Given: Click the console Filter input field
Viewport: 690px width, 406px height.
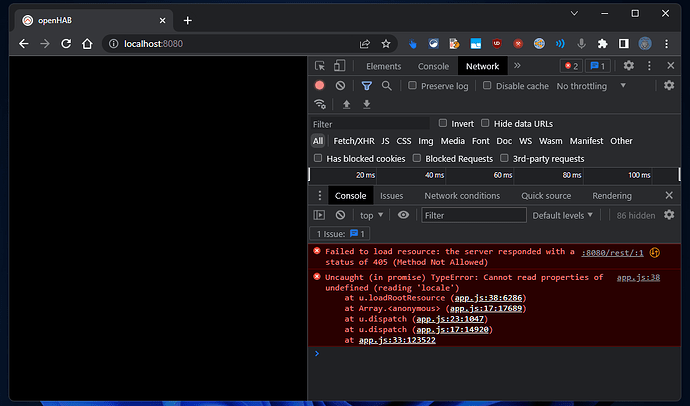Looking at the screenshot, I should [472, 215].
